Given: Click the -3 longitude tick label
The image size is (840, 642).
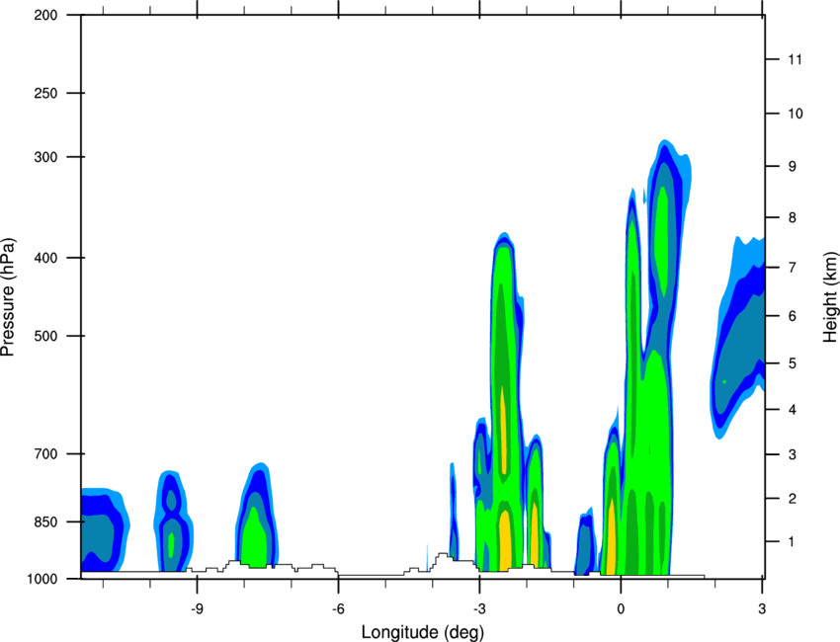Looking at the screenshot, I should click(479, 609).
